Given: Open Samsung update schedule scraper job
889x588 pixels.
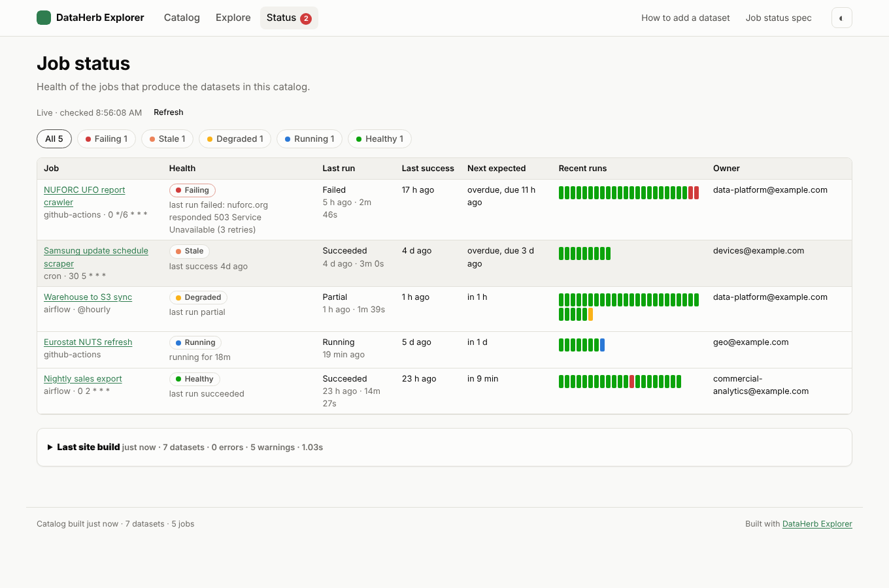Looking at the screenshot, I should tap(96, 257).
